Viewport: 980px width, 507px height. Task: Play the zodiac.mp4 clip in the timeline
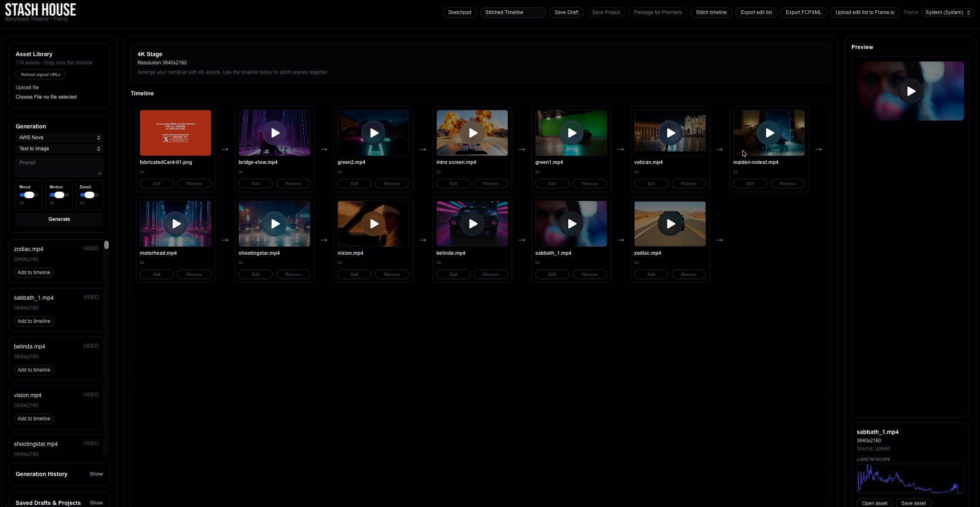click(670, 223)
